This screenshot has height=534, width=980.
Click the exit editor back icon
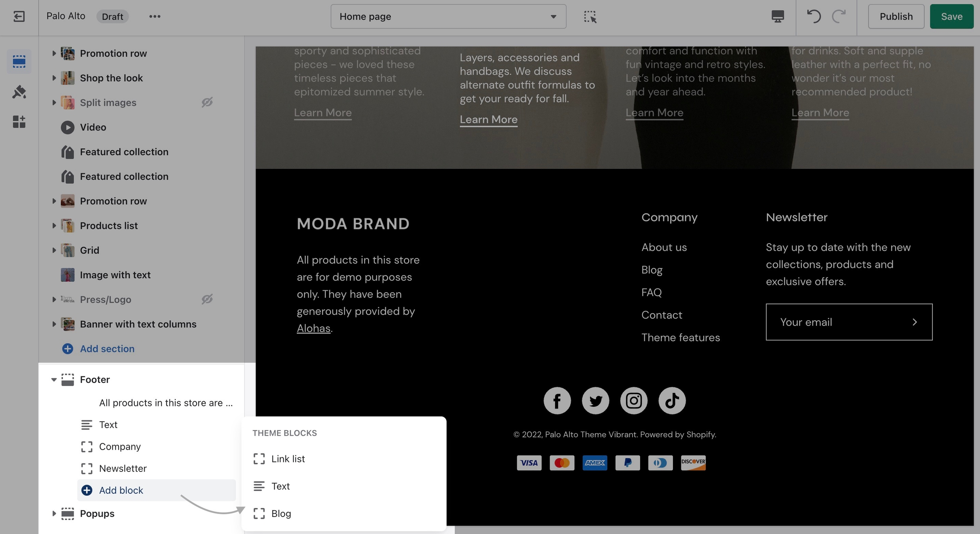coord(19,17)
